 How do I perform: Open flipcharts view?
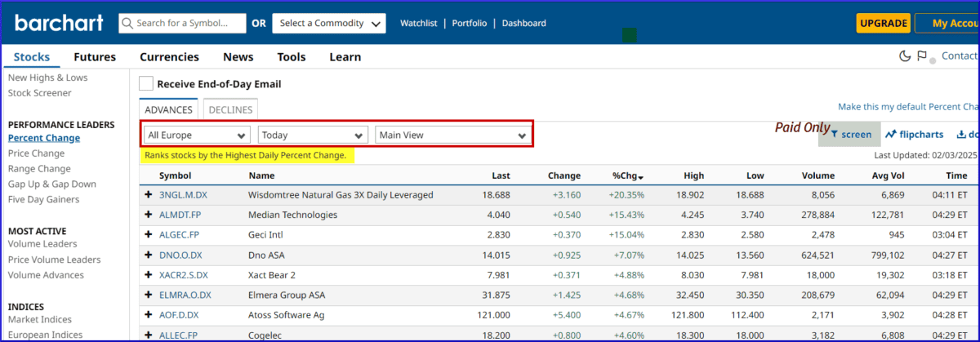(x=914, y=135)
